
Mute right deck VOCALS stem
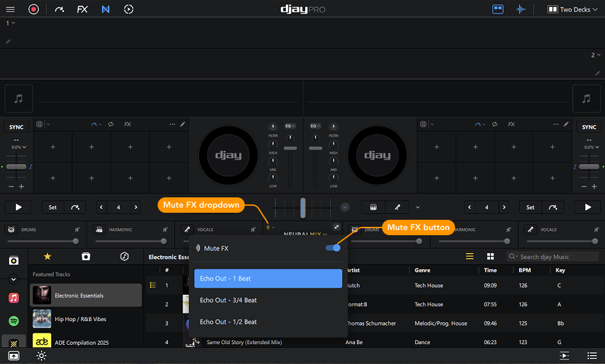click(597, 229)
